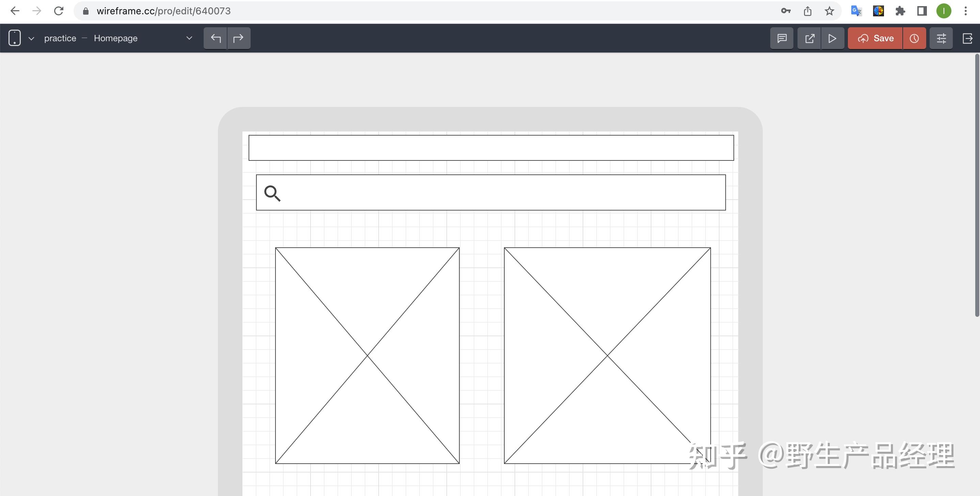Toggle the browser side panel
Image resolution: width=980 pixels, height=496 pixels.
point(922,11)
